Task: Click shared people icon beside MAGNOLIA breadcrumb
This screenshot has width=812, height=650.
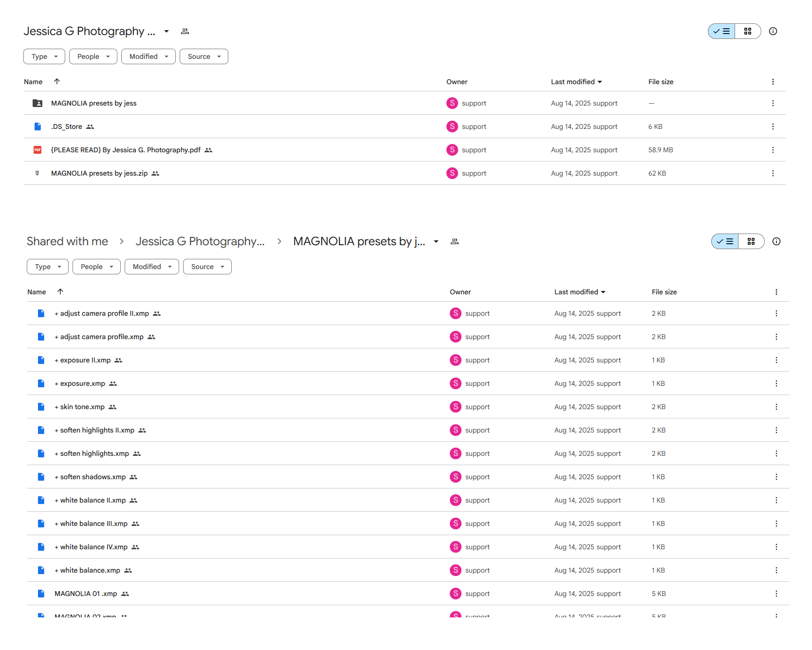Action: (455, 241)
